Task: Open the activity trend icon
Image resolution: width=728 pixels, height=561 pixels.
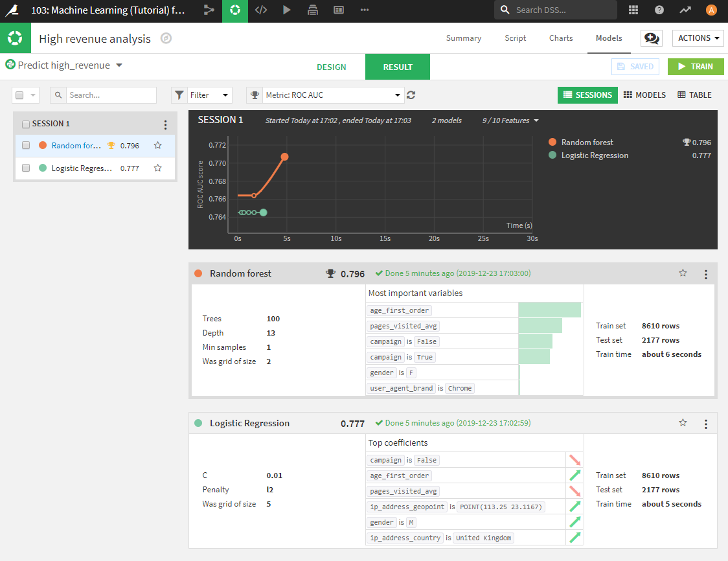Action: point(685,10)
